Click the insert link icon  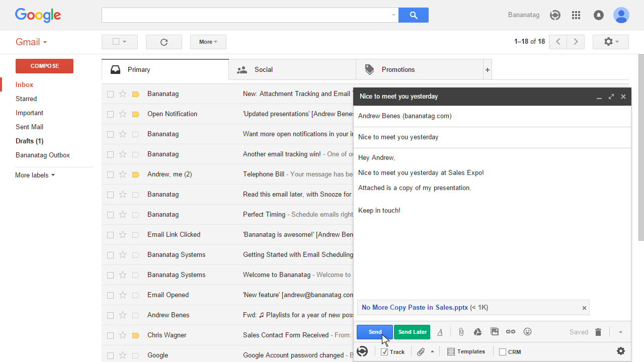pyautogui.click(x=511, y=332)
